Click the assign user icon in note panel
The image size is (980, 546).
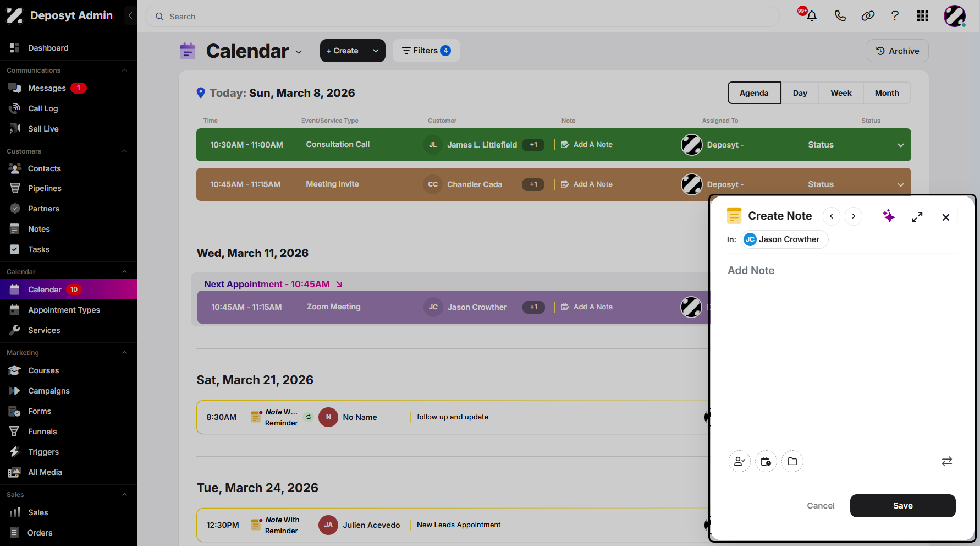tap(740, 461)
